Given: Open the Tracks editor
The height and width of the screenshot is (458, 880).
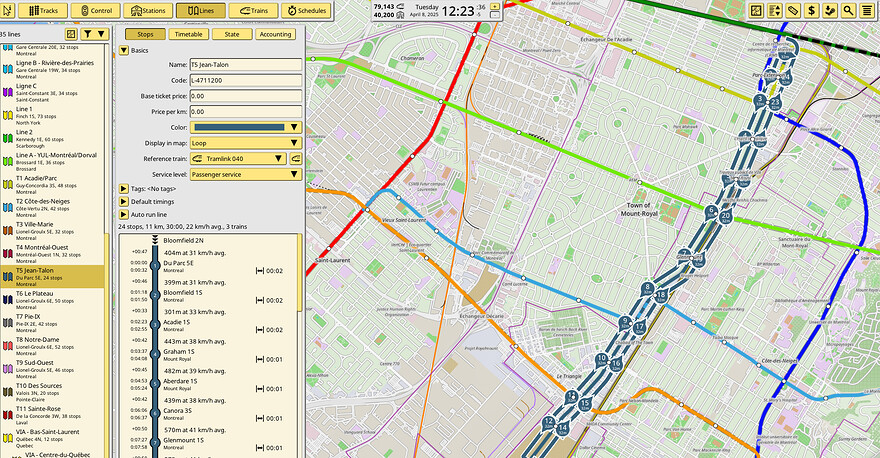Looking at the screenshot, I should tap(43, 10).
